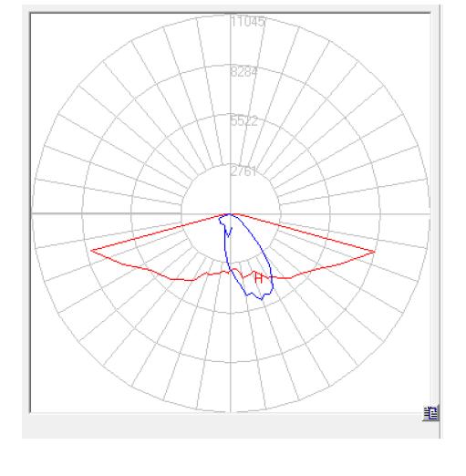Click the 8284 ring scale label
The image size is (466, 476).
tap(243, 72)
